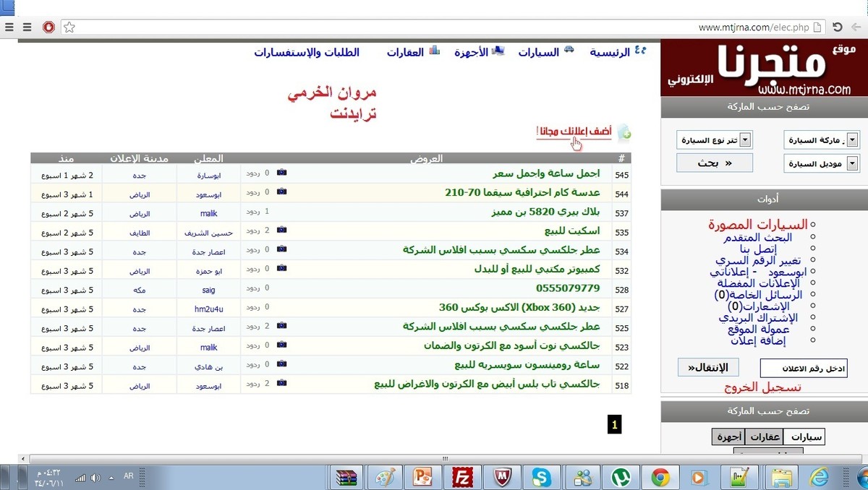
Task: Click the green plus icon near أضف إعلانك مجانا
Action: click(x=624, y=132)
